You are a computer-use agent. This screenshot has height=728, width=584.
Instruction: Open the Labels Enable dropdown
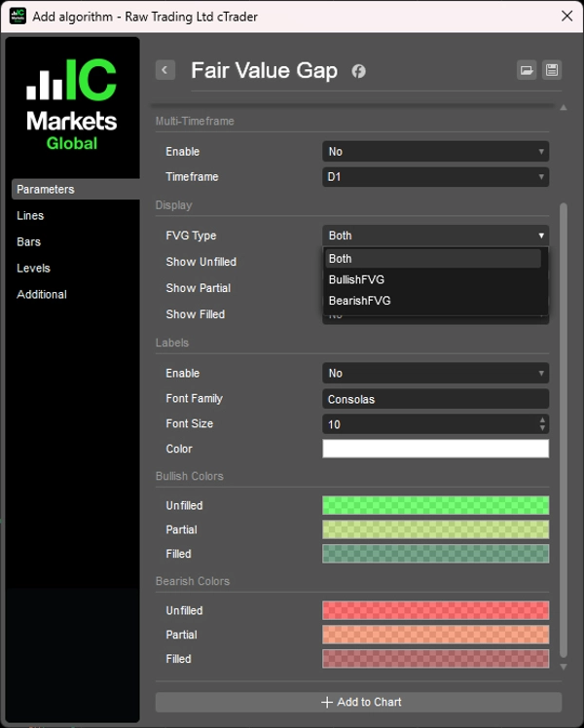click(435, 374)
